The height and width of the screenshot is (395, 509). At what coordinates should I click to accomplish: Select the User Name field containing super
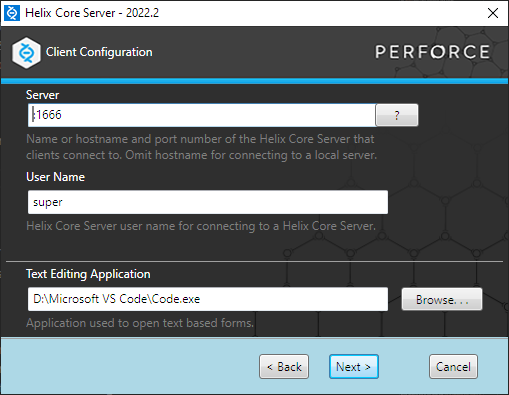pyautogui.click(x=208, y=202)
